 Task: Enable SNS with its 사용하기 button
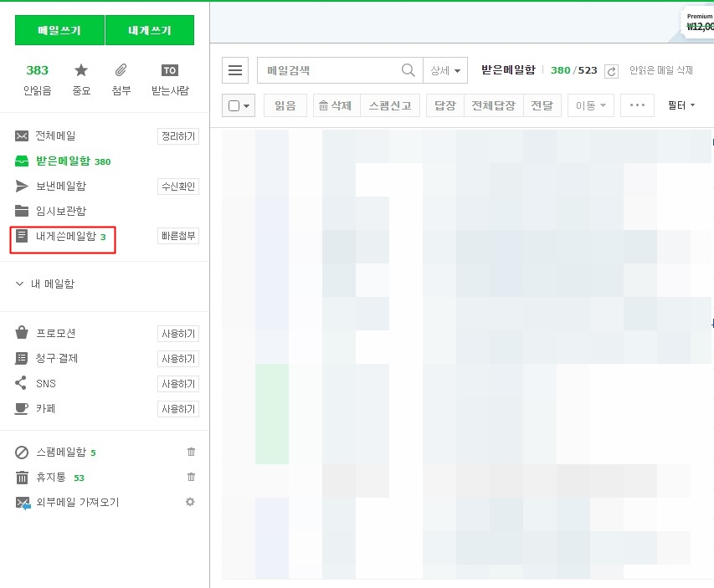point(178,384)
